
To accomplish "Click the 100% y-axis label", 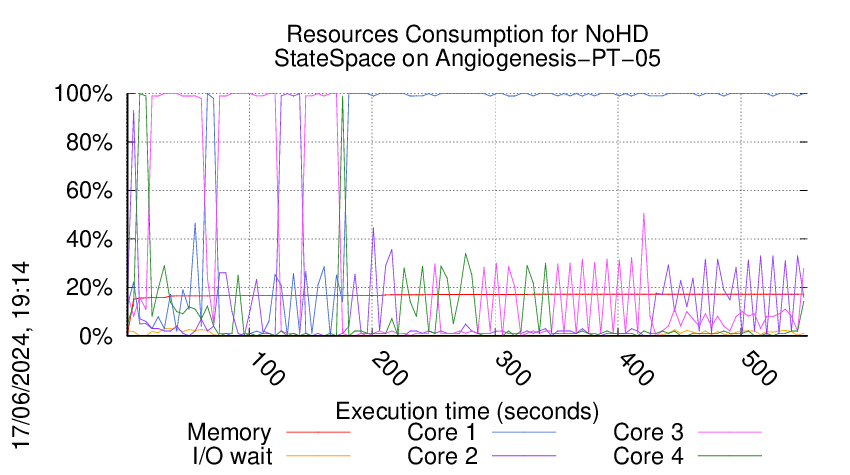I will point(83,94).
